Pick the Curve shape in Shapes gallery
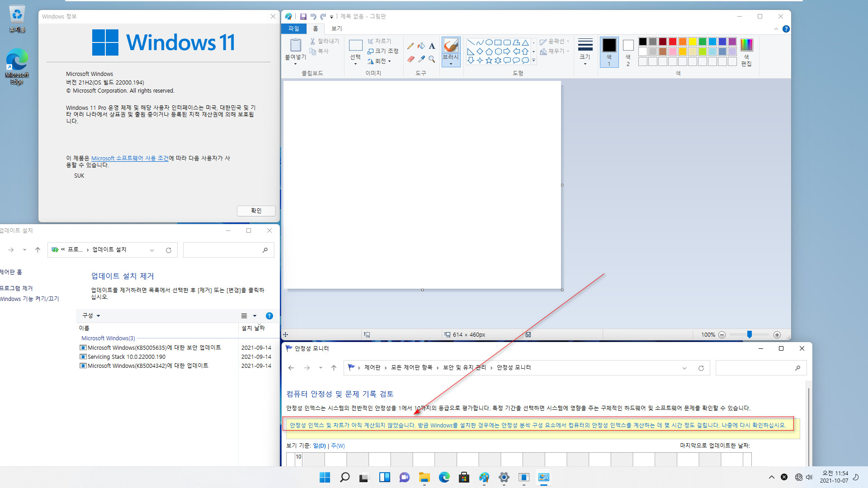This screenshot has width=868, height=488. [480, 42]
